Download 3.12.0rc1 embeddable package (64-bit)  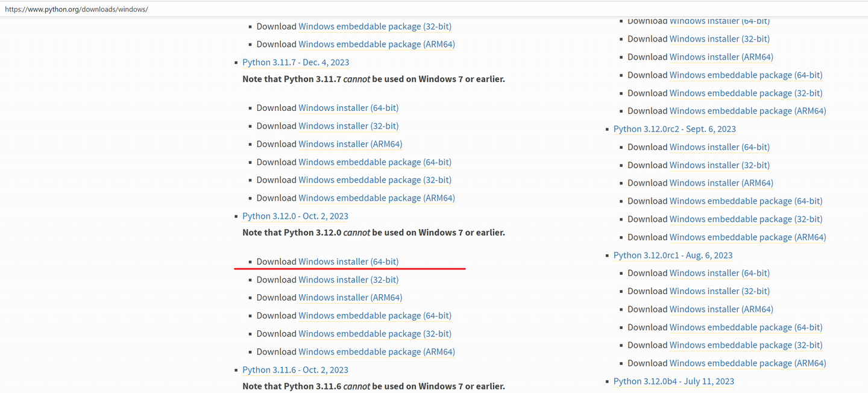746,327
